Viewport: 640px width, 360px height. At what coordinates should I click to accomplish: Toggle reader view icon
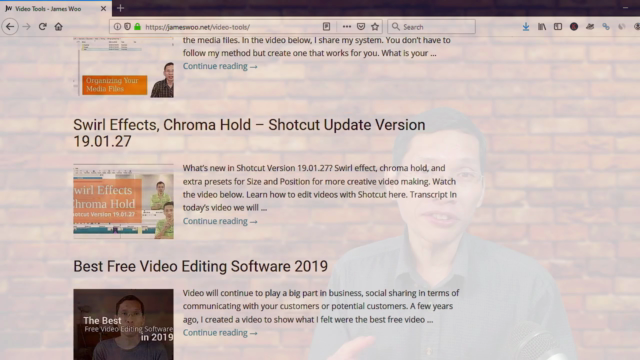[326, 27]
